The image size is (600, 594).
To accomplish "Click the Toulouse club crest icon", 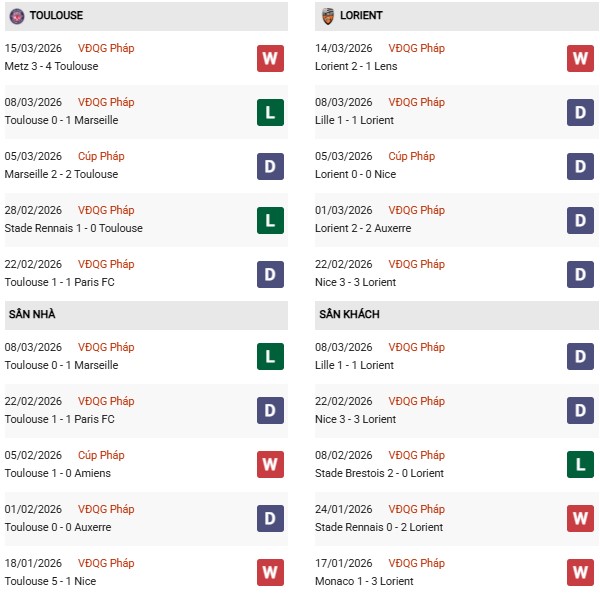I will pyautogui.click(x=16, y=16).
